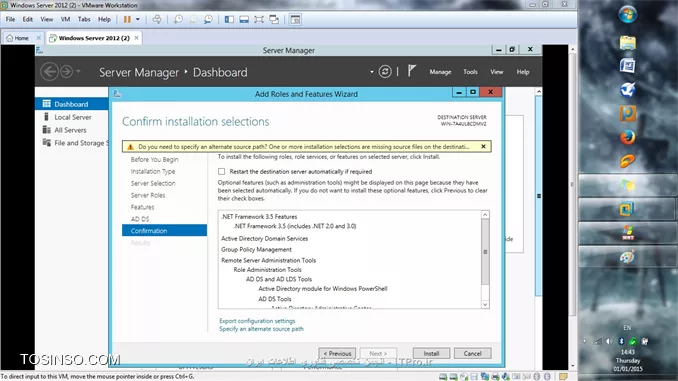Go to AD DS wizard step
678x381 pixels.
coord(140,219)
